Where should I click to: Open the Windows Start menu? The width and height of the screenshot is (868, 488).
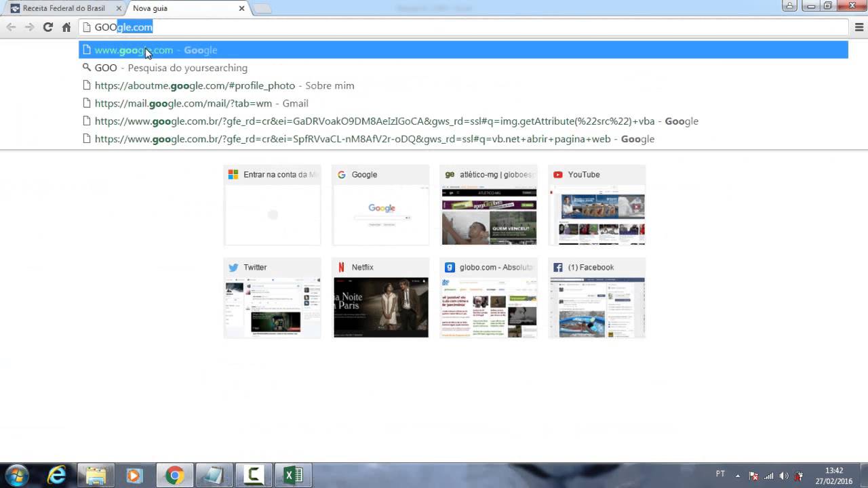tap(16, 475)
